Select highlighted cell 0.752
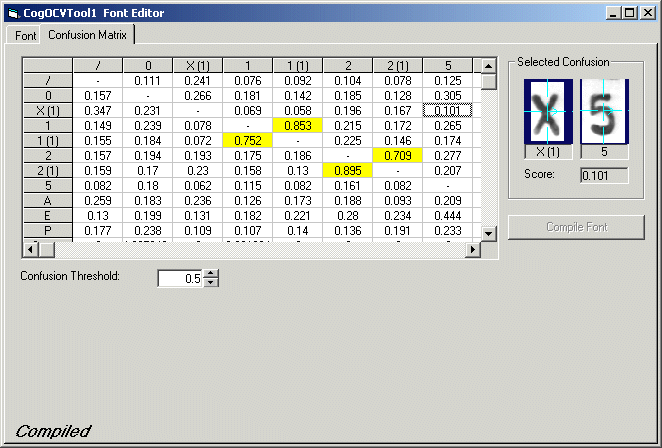The width and height of the screenshot is (662, 448). point(248,141)
